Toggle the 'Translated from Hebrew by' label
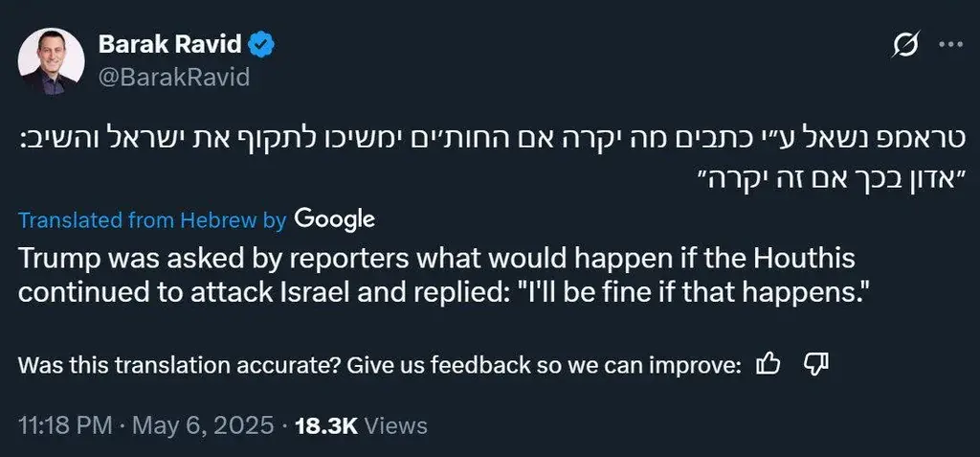Viewport: 980px width, 457px height. pyautogui.click(x=152, y=220)
